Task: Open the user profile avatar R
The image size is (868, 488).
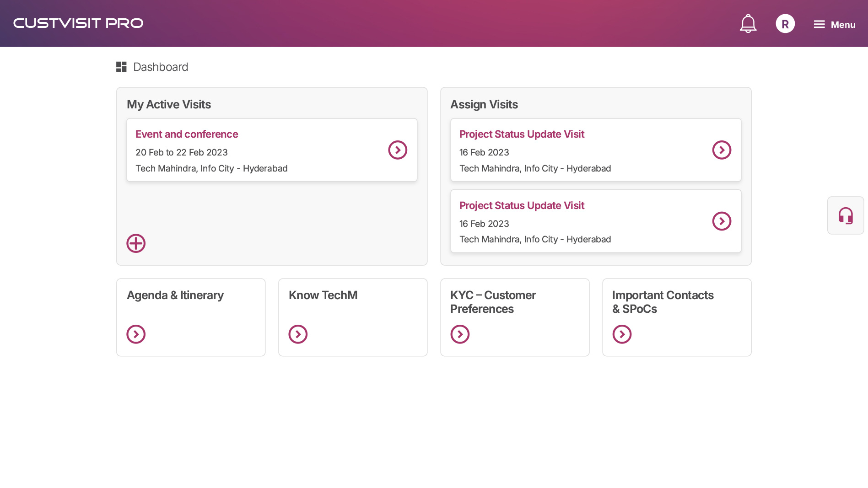Action: pos(785,24)
